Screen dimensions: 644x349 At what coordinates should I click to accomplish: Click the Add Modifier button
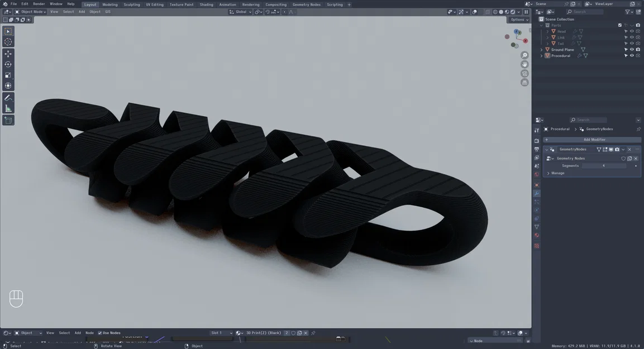click(x=593, y=139)
